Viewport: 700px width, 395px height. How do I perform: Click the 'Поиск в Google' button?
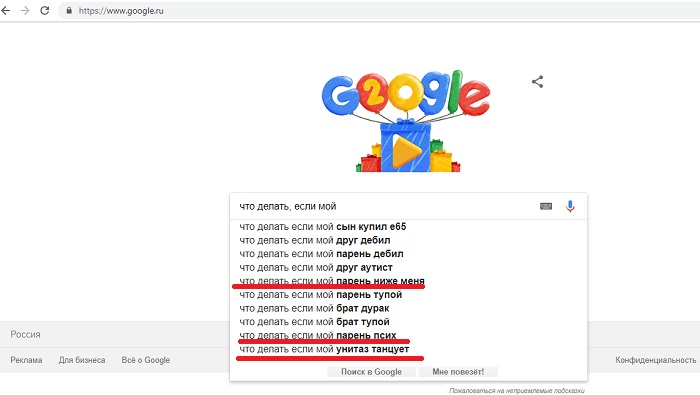point(371,372)
